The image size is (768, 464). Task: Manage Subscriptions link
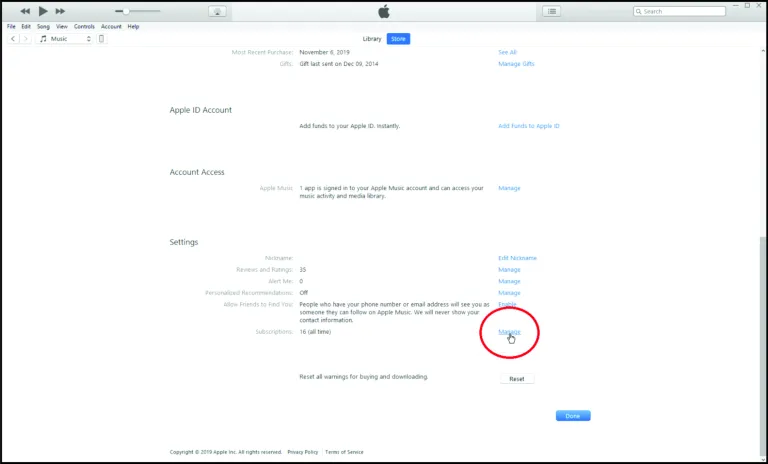(x=509, y=332)
